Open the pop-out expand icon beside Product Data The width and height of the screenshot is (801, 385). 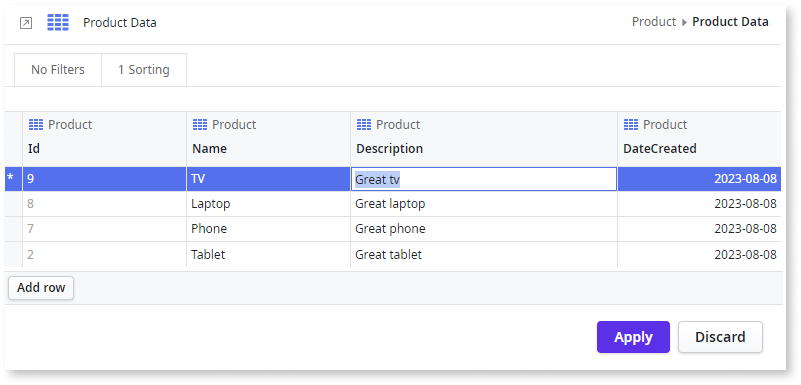click(26, 23)
